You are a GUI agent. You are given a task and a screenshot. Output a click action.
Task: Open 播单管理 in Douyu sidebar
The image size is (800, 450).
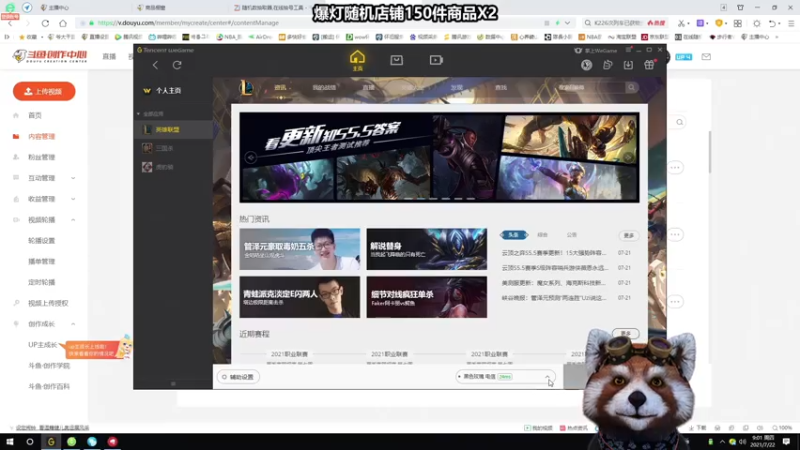(41, 261)
